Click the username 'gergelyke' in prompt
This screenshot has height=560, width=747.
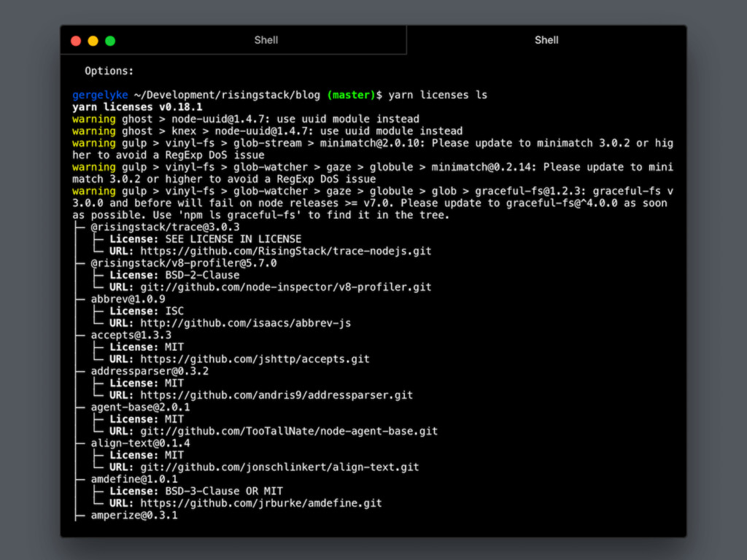(100, 95)
